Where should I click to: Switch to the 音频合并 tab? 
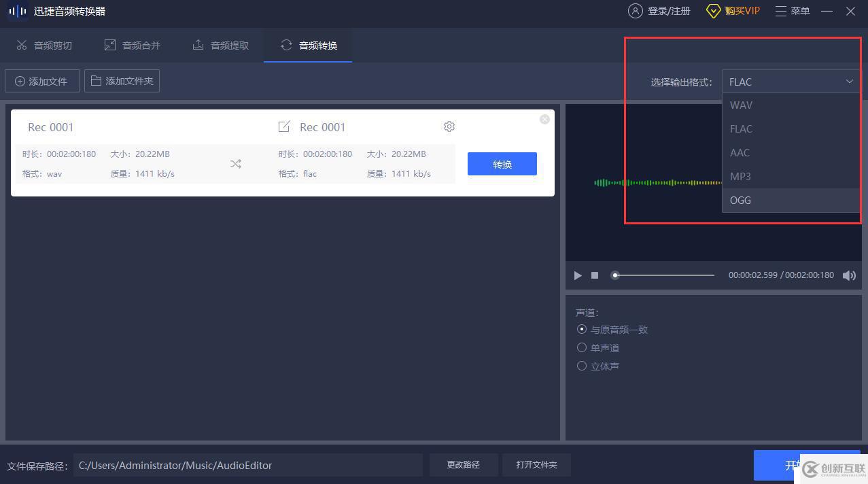[x=133, y=46]
